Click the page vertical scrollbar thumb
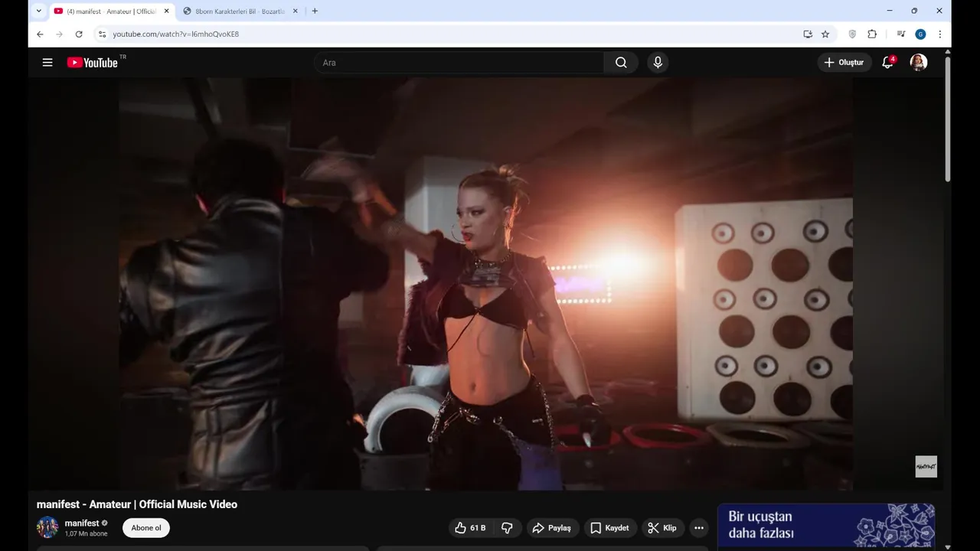Screen dimensions: 980x551 coord(948,119)
